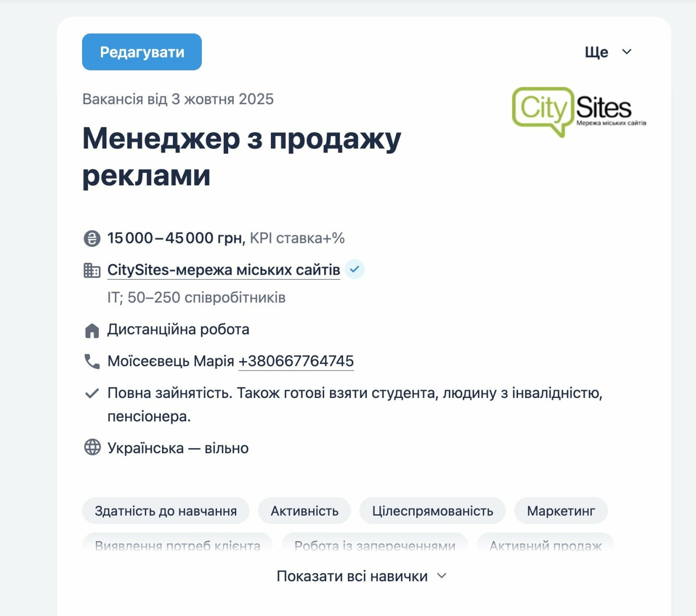Click the CitySites company logo
The width and height of the screenshot is (696, 616).
pos(579,111)
